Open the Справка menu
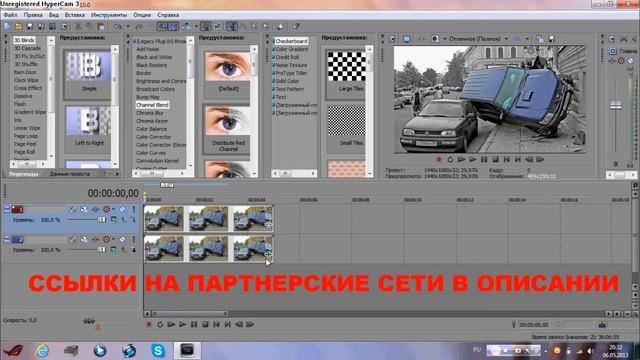This screenshot has width=640, height=360. tap(168, 15)
